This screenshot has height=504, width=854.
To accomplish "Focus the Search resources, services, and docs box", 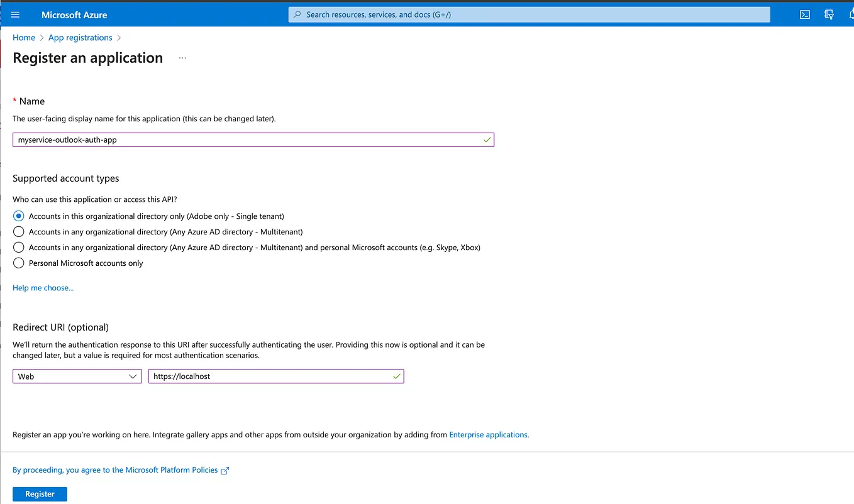I will point(529,14).
